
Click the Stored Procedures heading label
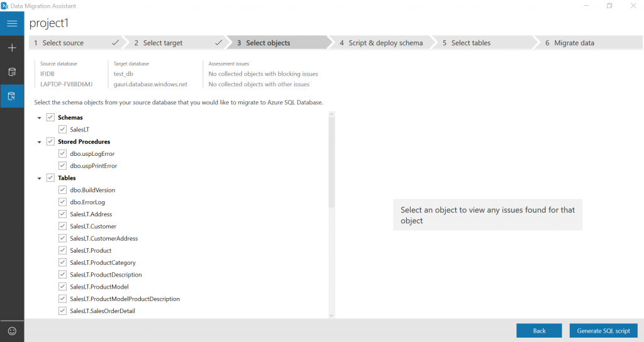[x=84, y=141]
